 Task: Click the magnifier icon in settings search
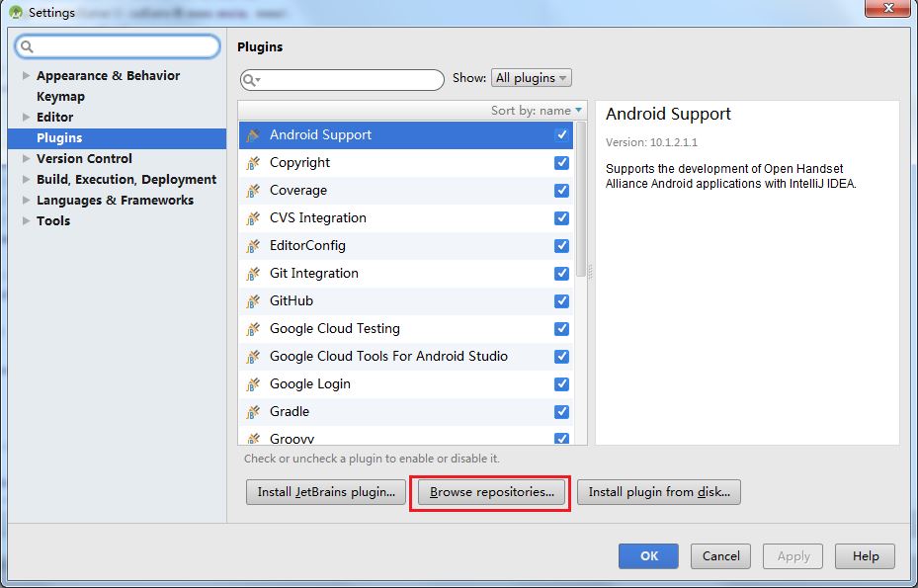27,46
